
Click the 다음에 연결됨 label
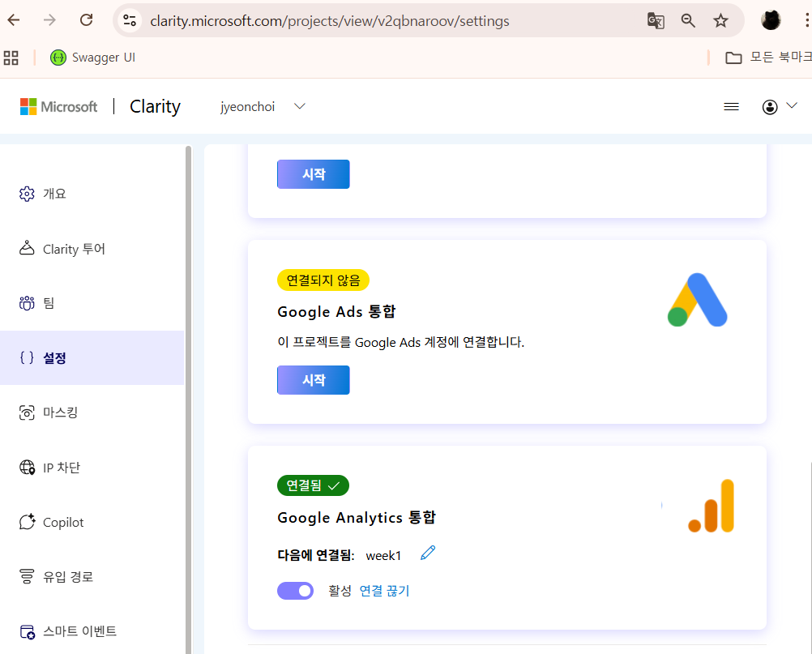tap(316, 556)
